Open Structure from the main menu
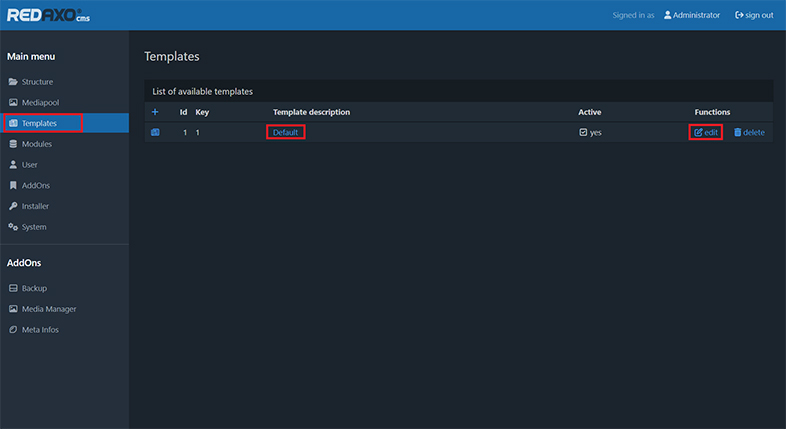This screenshot has width=786, height=429. pos(37,82)
